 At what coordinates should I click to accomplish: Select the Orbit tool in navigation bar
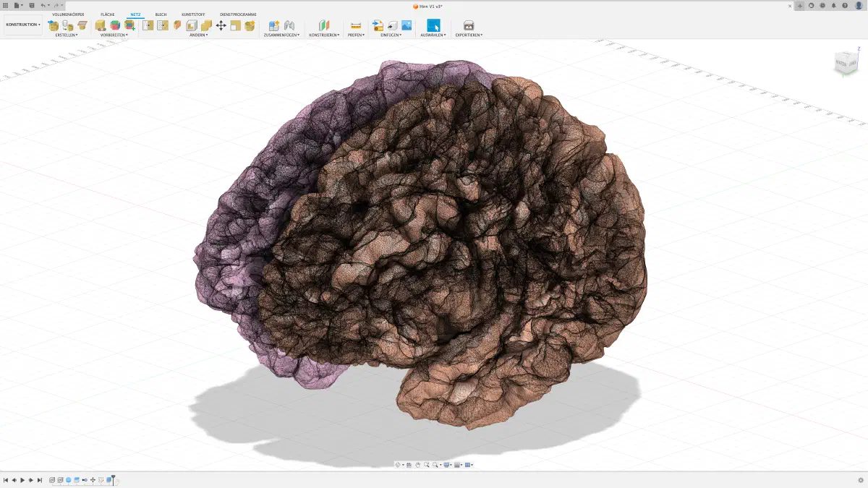click(x=398, y=466)
